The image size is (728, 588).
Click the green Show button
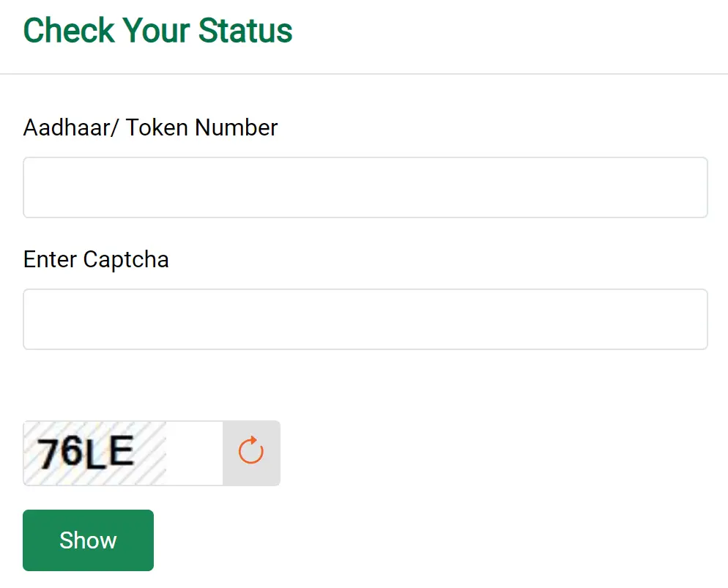(x=88, y=540)
